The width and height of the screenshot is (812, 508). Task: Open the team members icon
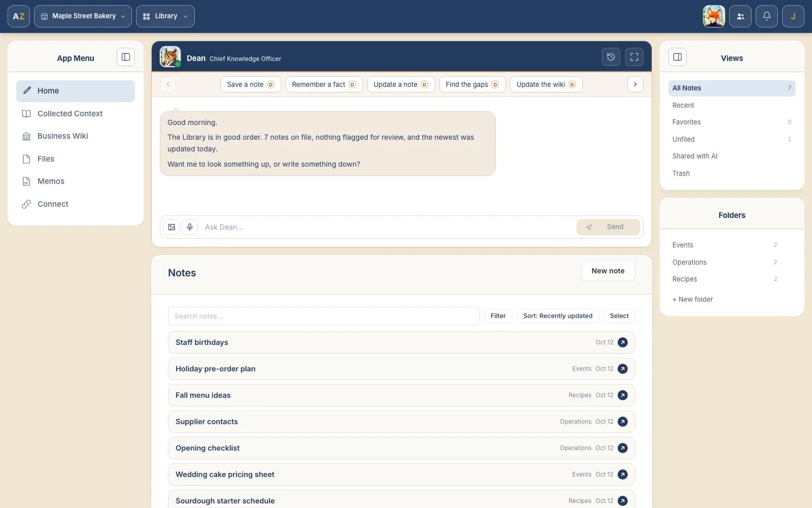(740, 16)
